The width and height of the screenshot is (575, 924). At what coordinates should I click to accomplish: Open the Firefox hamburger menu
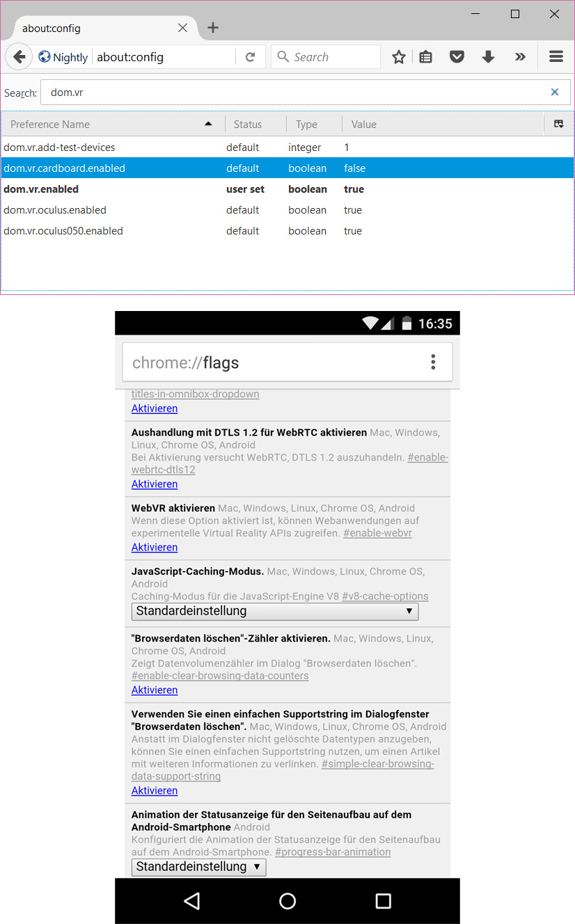click(x=556, y=57)
